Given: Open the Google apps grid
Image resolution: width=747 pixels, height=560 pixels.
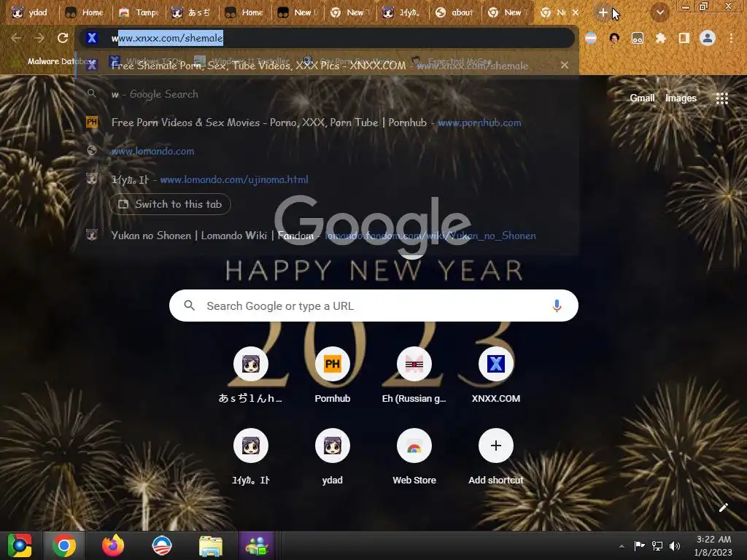Looking at the screenshot, I should (721, 98).
